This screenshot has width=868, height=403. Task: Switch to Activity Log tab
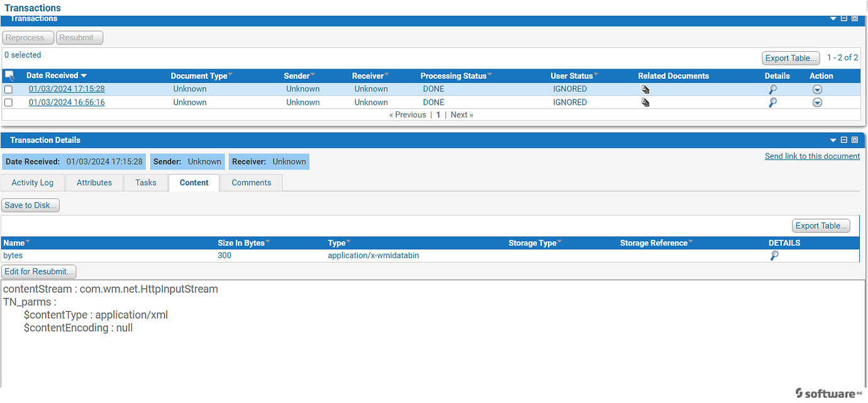coord(33,183)
